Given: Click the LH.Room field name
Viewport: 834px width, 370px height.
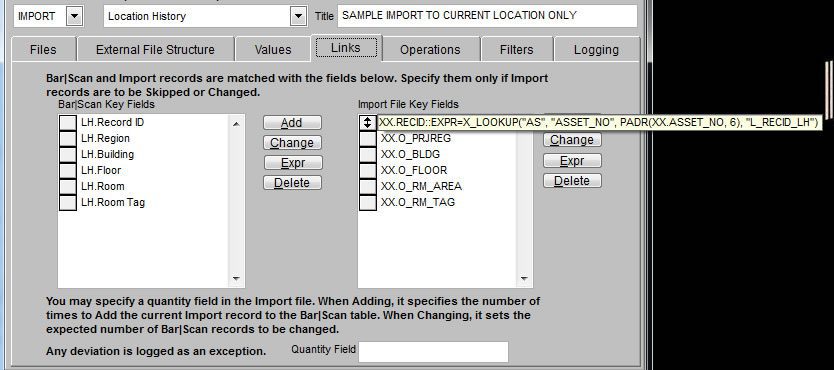Looking at the screenshot, I should tap(103, 186).
